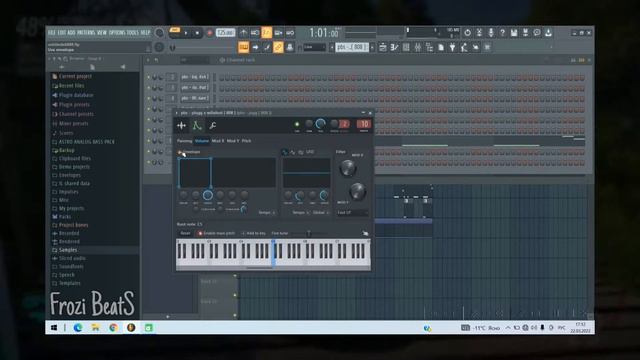Image resolution: width=640 pixels, height=360 pixels.
Task: Open the Piano roll view icon
Action: [x=394, y=47]
